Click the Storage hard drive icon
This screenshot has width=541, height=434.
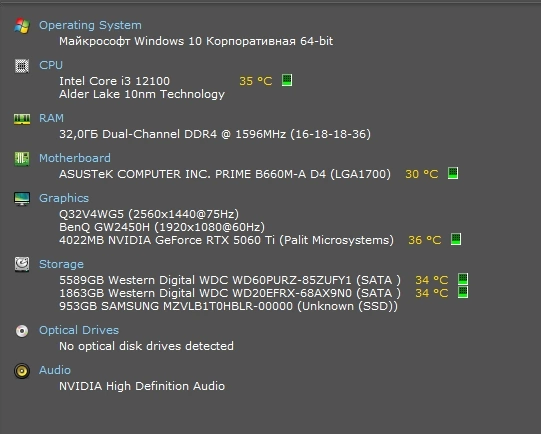tap(22, 265)
